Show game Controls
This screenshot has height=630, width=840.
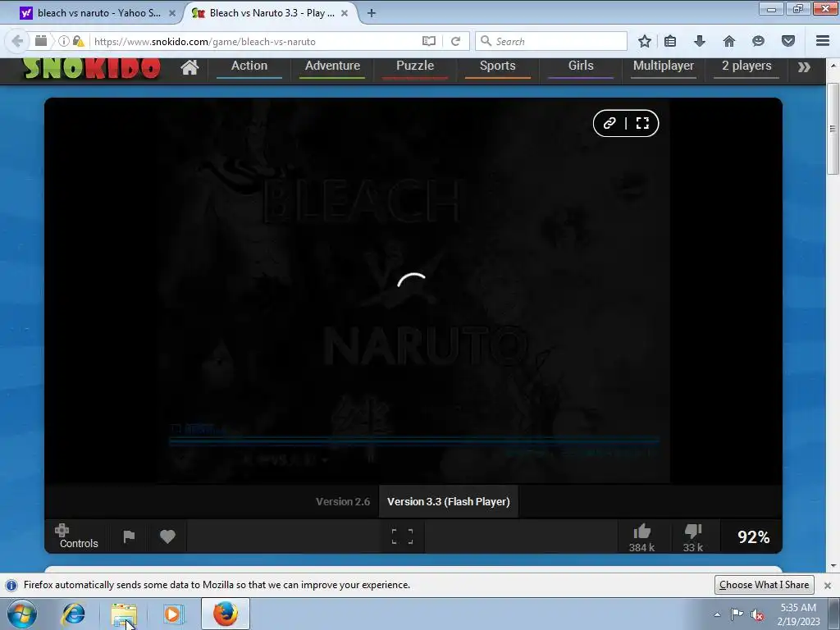pyautogui.click(x=78, y=536)
